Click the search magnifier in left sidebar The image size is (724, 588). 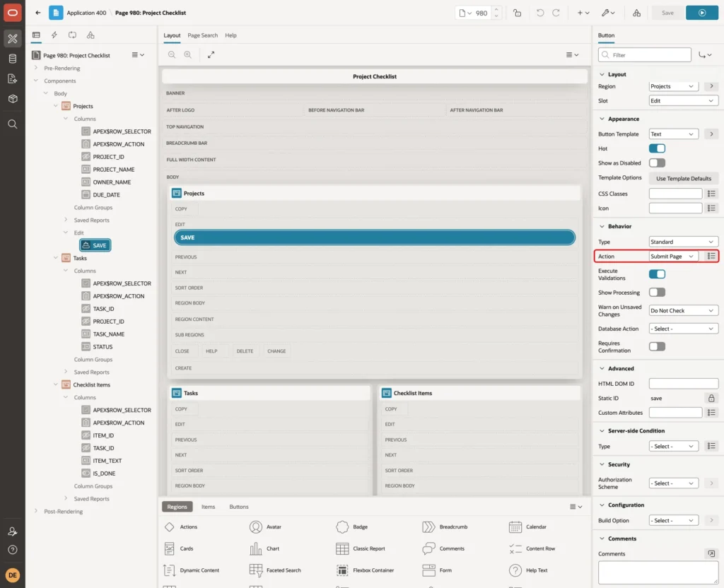(13, 124)
